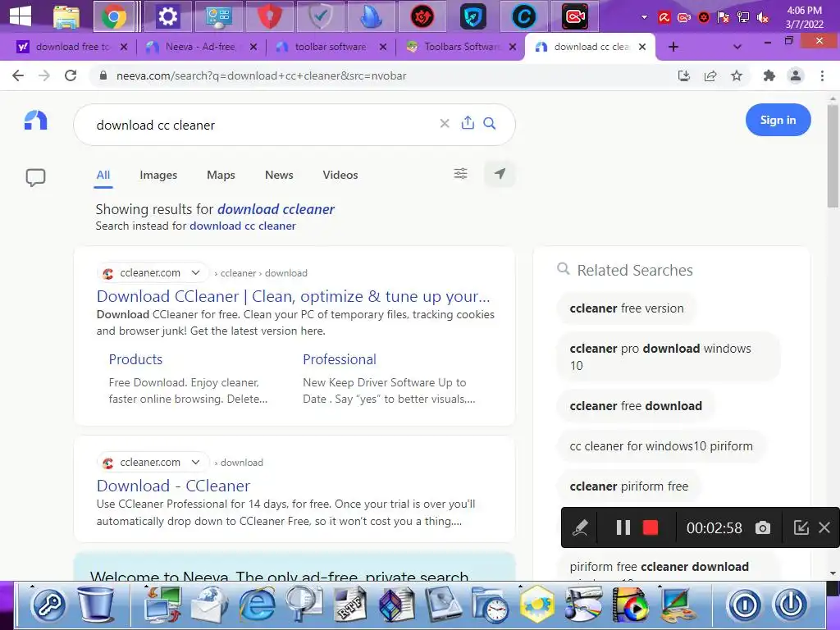Viewport: 840px width, 630px height.
Task: Click the address bar URL
Action: tap(262, 75)
